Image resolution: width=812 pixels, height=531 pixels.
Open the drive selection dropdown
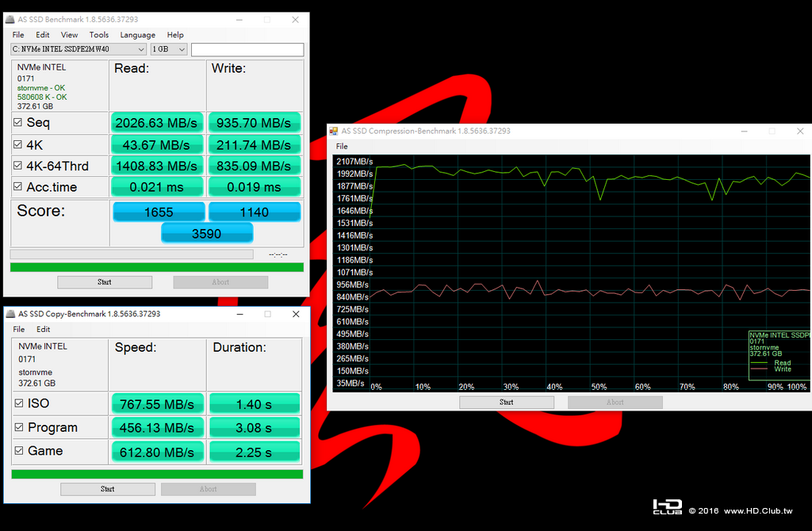click(79, 49)
